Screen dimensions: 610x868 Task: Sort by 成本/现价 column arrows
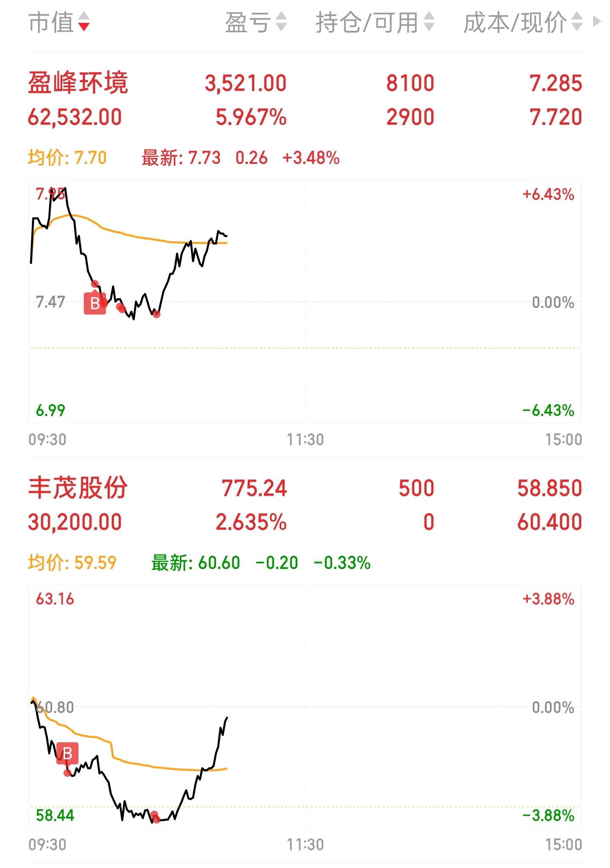pos(577,22)
